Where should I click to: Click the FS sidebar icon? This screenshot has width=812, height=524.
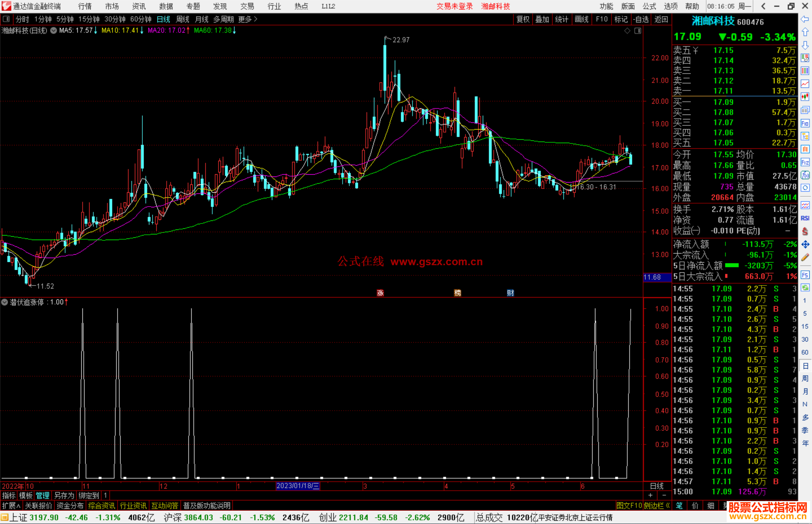805,275
